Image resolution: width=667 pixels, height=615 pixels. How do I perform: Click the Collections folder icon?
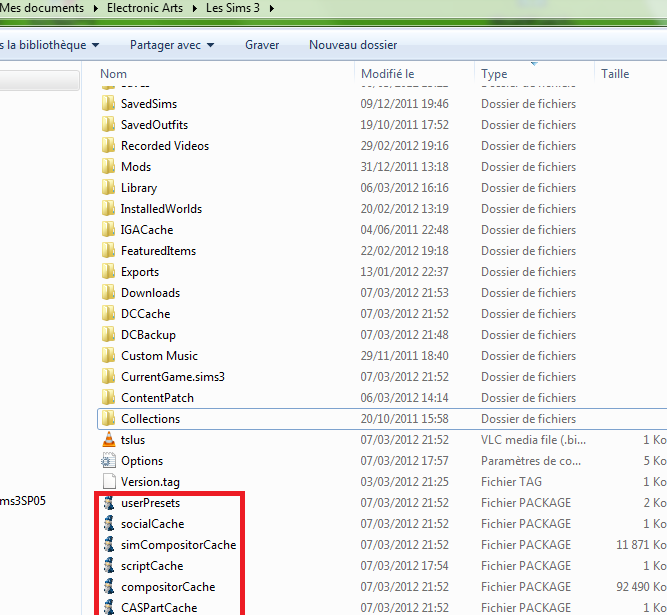coord(108,419)
